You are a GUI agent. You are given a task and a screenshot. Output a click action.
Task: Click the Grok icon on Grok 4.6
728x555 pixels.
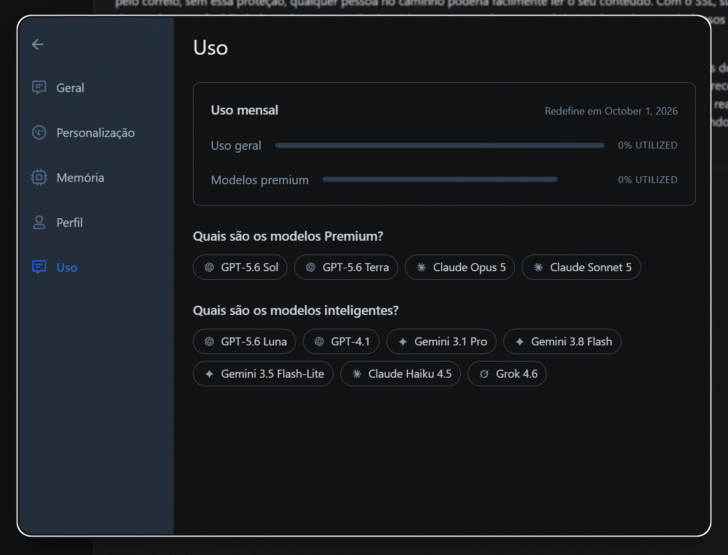tap(484, 374)
